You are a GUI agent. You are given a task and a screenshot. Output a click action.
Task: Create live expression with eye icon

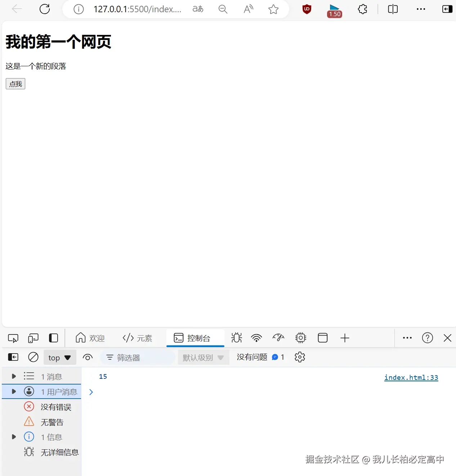[x=88, y=357]
